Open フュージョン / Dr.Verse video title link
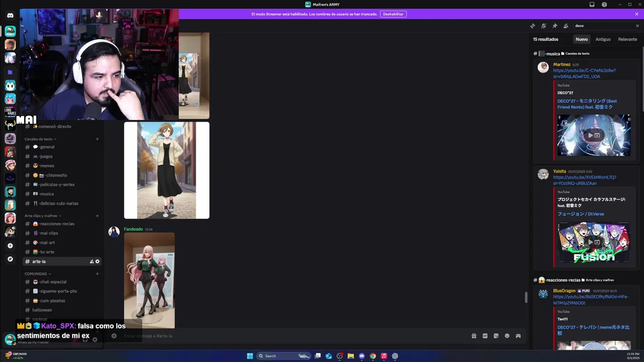The width and height of the screenshot is (644, 362). click(581, 214)
